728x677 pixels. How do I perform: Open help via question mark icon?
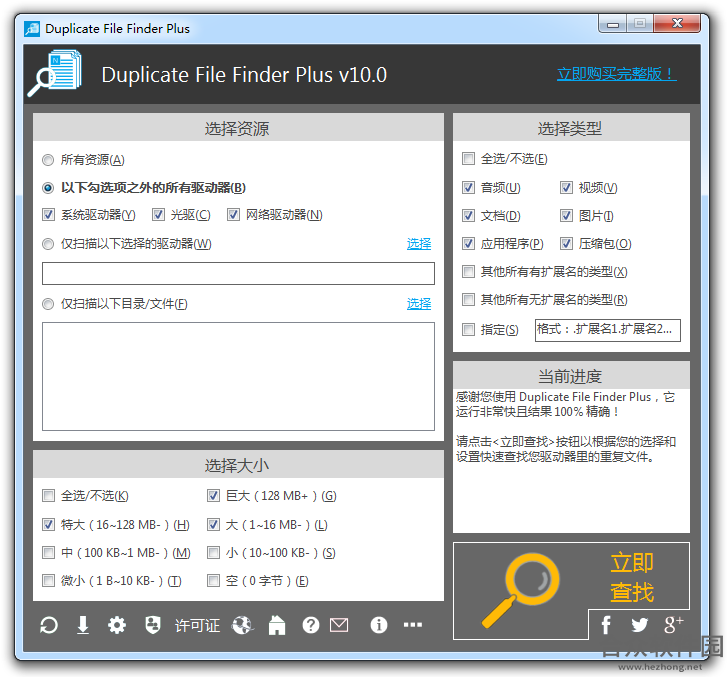pyautogui.click(x=311, y=625)
